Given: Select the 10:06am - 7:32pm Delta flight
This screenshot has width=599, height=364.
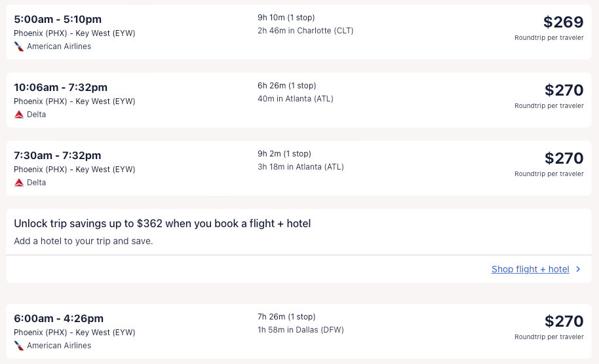Looking at the screenshot, I should [x=60, y=88].
